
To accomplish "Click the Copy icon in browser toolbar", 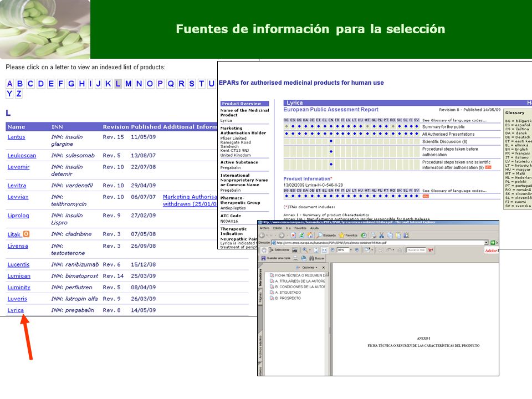I will [390, 235].
